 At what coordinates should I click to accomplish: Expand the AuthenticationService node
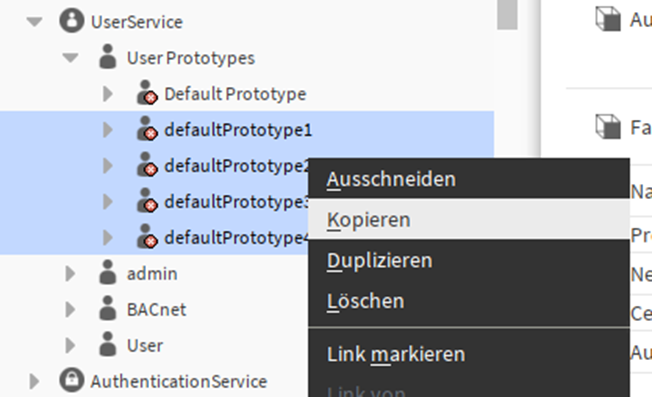coord(35,381)
